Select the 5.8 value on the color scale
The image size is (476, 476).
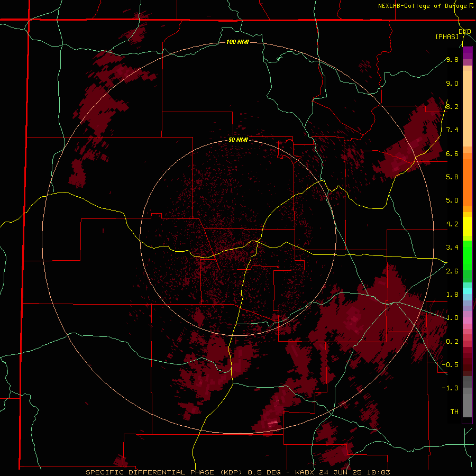[x=452, y=177]
